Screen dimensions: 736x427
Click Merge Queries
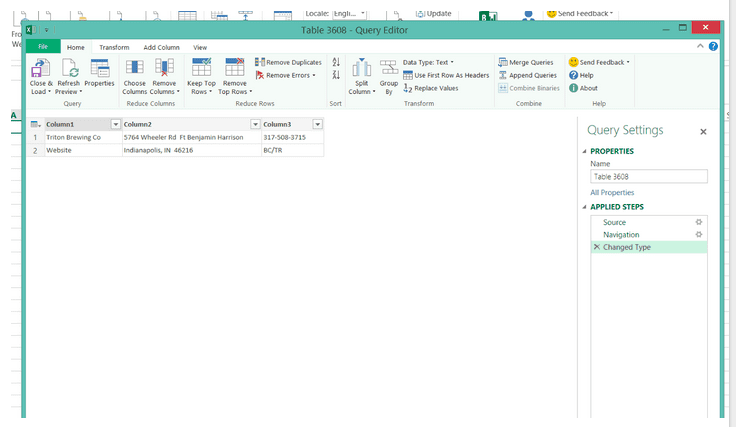pyautogui.click(x=526, y=62)
